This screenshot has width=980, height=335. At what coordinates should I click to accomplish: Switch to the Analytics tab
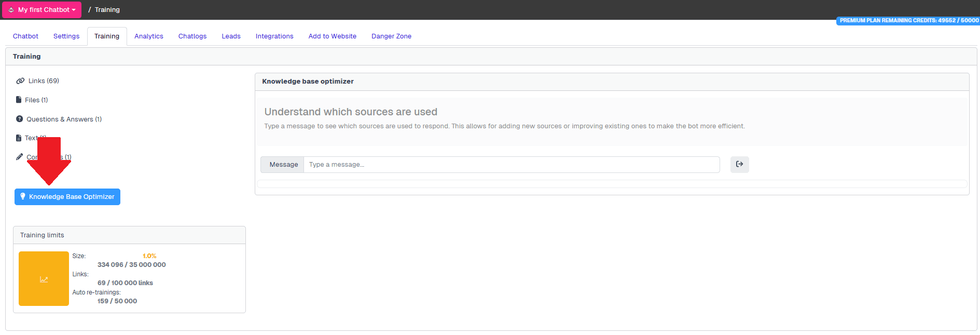pyautogui.click(x=148, y=36)
